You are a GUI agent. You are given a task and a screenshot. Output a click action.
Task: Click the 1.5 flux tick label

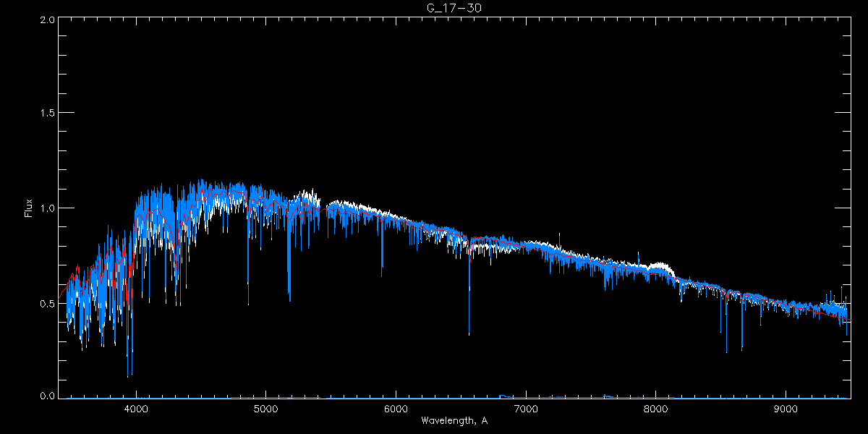tap(48, 114)
